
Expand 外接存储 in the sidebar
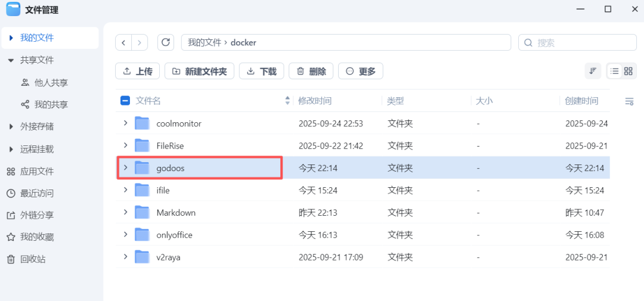point(11,126)
